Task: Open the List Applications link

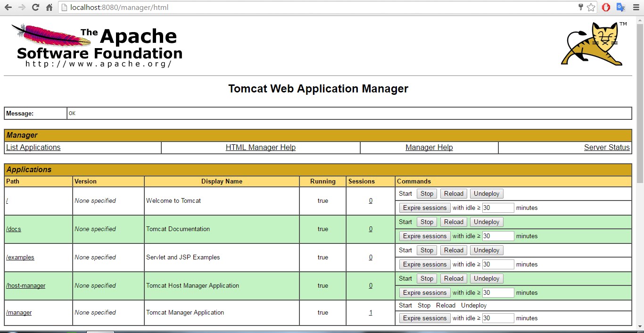Action: pos(33,148)
